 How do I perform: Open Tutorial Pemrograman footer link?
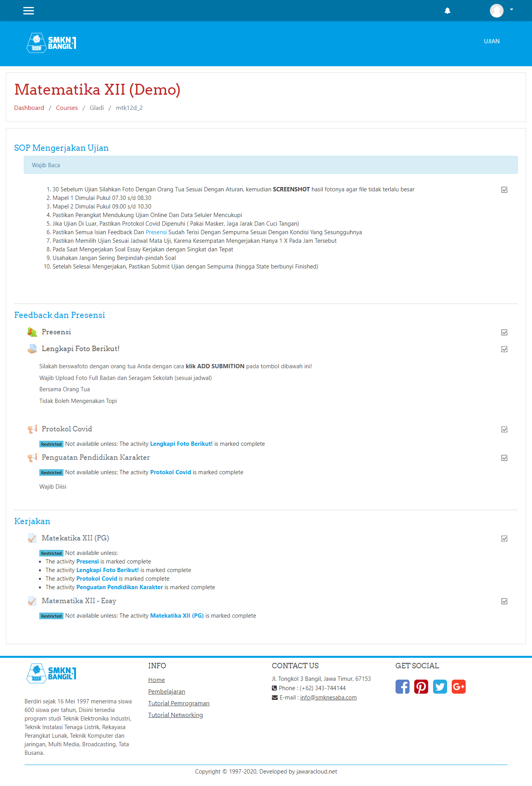coord(179,703)
